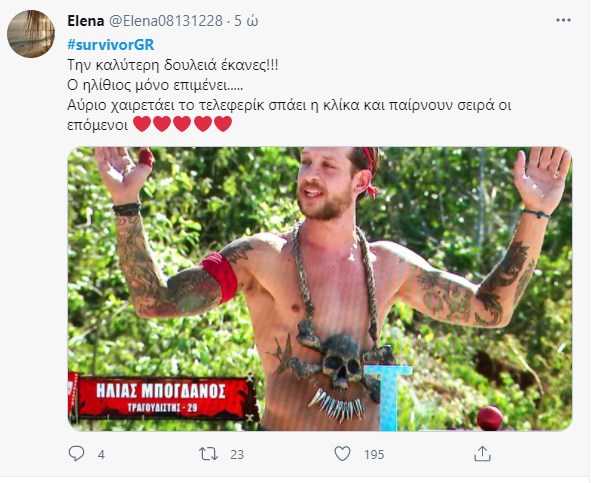Open the share tweet icon
Image resolution: width=591 pixels, height=483 pixels.
pos(482,453)
